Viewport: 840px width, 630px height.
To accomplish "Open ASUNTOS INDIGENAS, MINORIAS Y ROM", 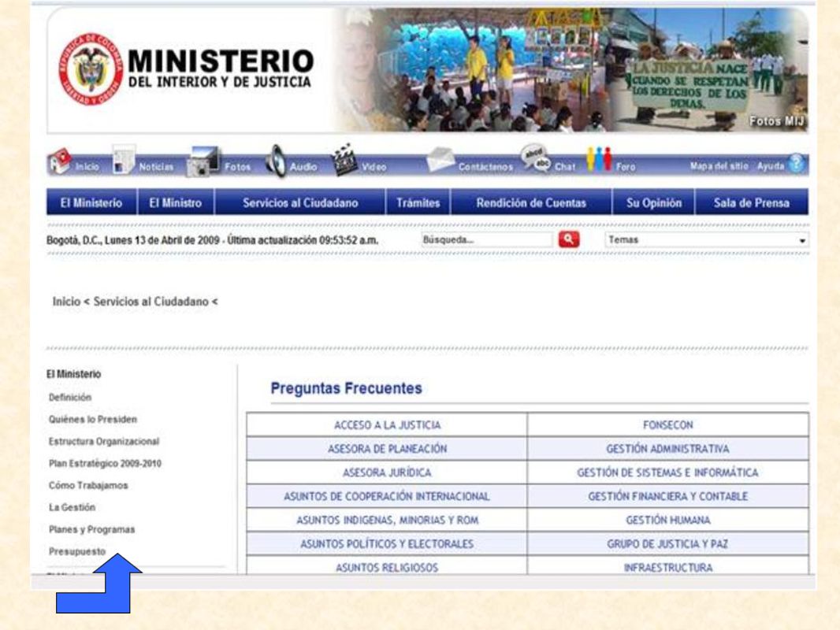I will (x=388, y=520).
